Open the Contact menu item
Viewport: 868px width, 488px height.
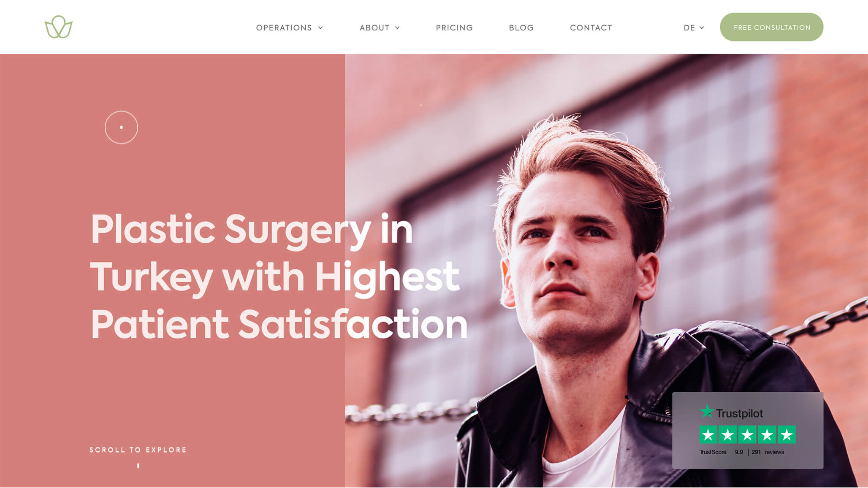tap(591, 28)
